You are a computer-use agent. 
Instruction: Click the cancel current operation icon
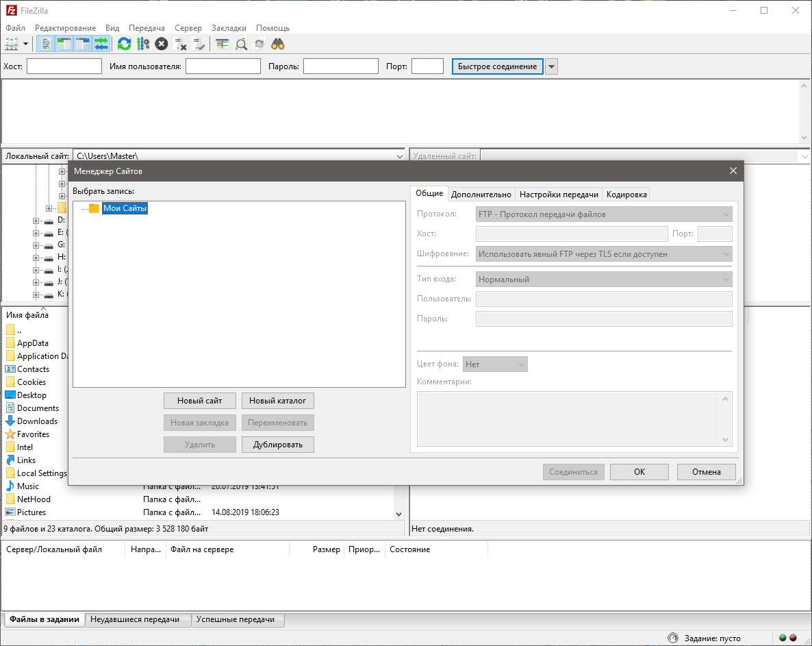pyautogui.click(x=162, y=45)
